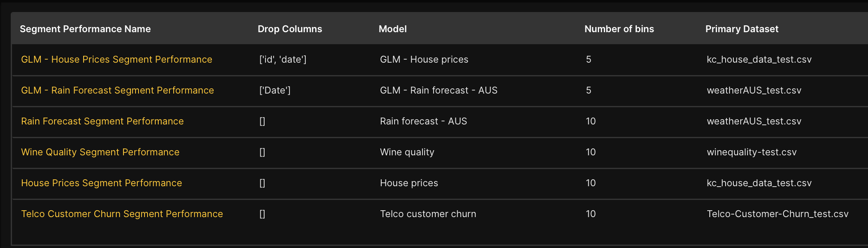Select the GLM - House prices model cell
Image resolution: width=868 pixels, height=248 pixels.
click(424, 60)
